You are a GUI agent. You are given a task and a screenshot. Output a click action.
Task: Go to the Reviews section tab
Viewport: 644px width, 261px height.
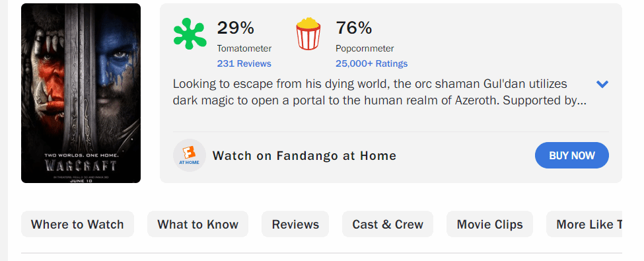coord(295,224)
